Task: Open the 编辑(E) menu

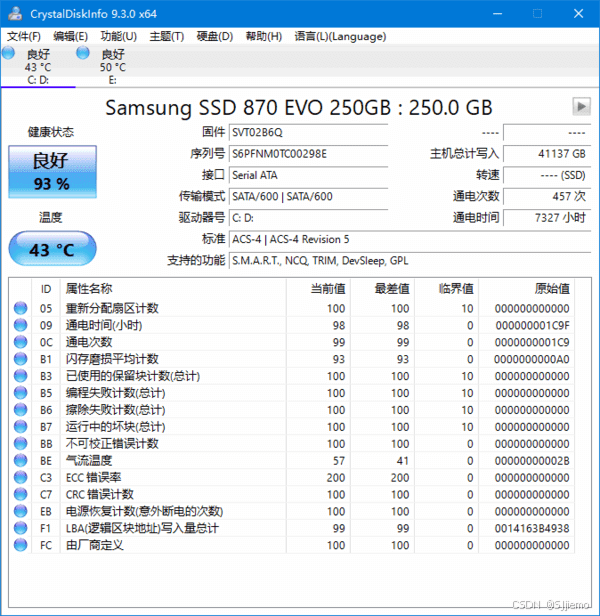Action: pyautogui.click(x=70, y=37)
